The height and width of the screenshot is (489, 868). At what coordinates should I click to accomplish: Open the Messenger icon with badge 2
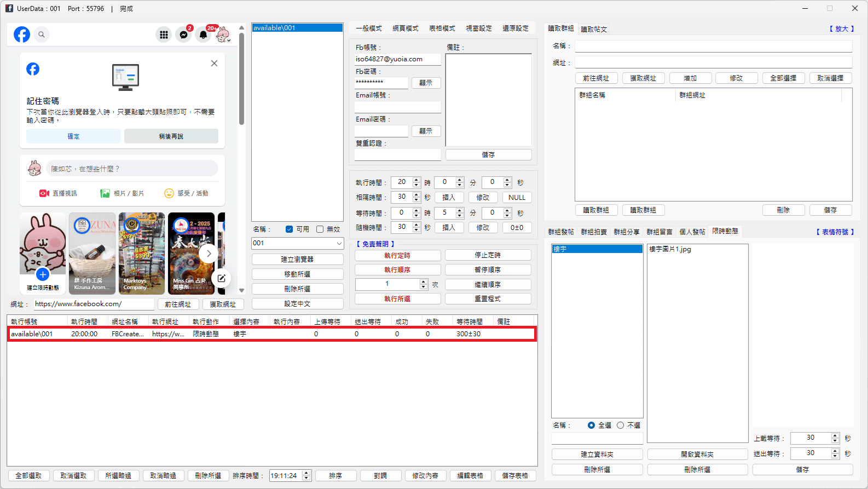[x=184, y=34]
